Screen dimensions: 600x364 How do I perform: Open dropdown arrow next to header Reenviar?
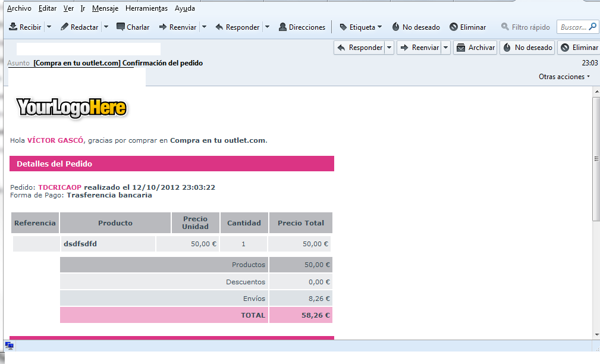coord(445,48)
